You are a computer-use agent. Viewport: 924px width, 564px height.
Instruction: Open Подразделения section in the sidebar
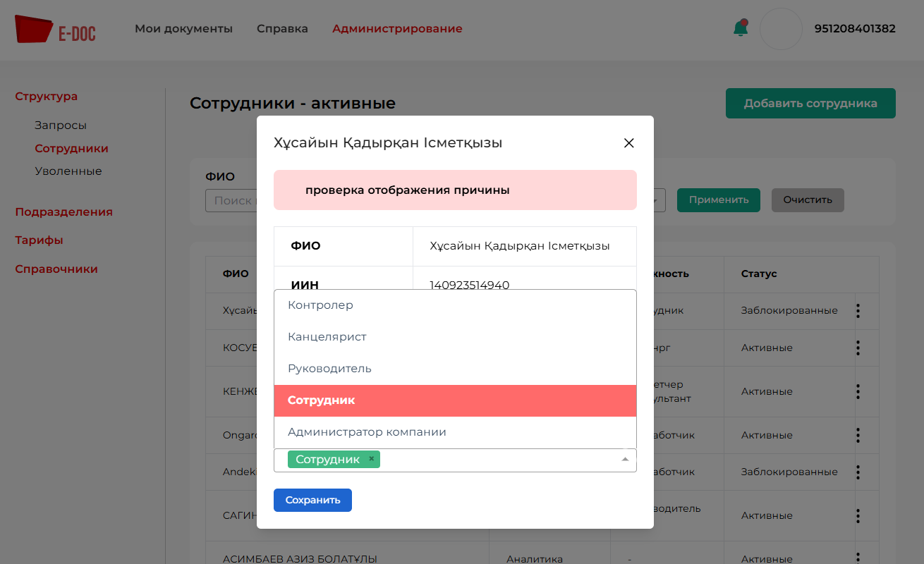coord(63,212)
